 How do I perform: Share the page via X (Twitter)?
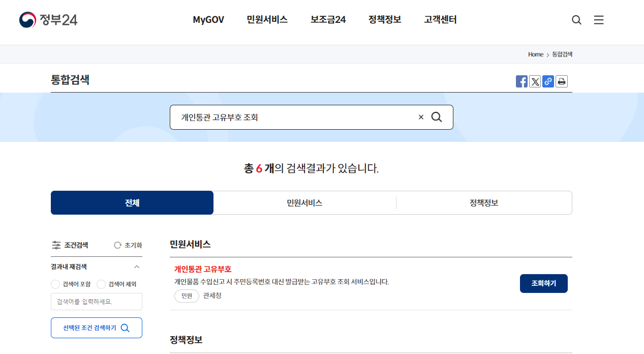pos(535,81)
